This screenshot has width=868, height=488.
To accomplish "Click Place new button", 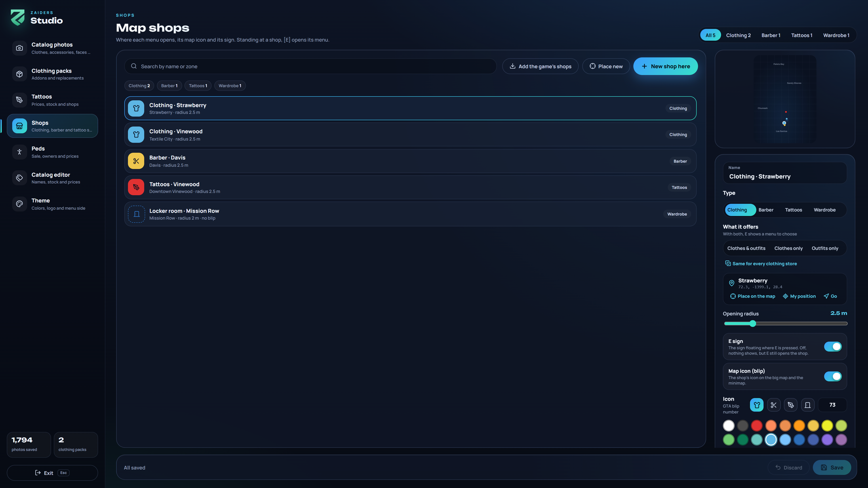I will tap(606, 66).
